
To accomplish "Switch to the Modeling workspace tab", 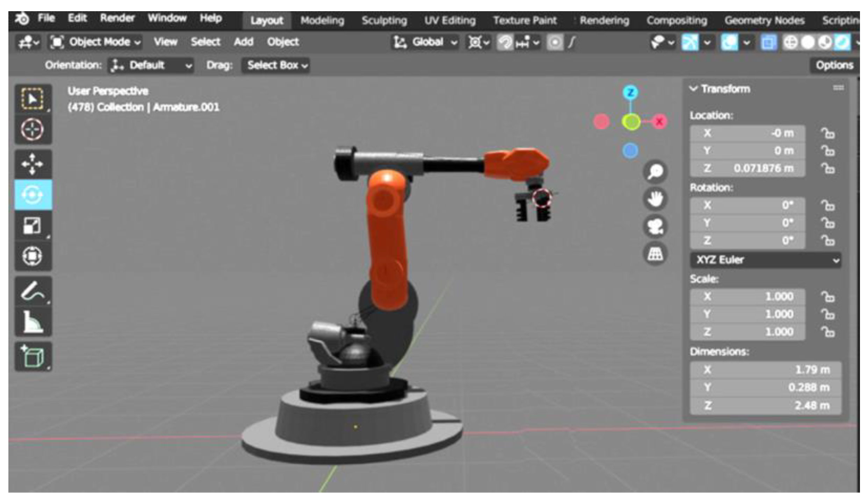I will 322,21.
